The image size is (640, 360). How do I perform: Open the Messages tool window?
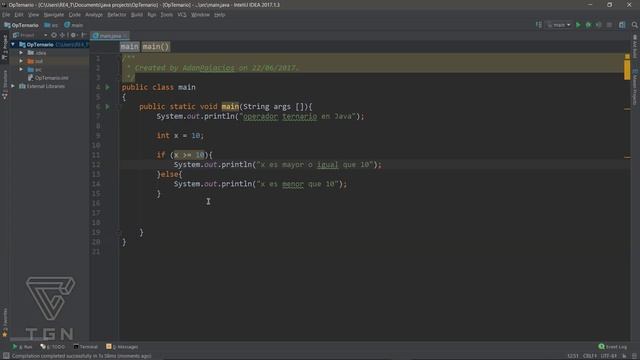coord(122,347)
